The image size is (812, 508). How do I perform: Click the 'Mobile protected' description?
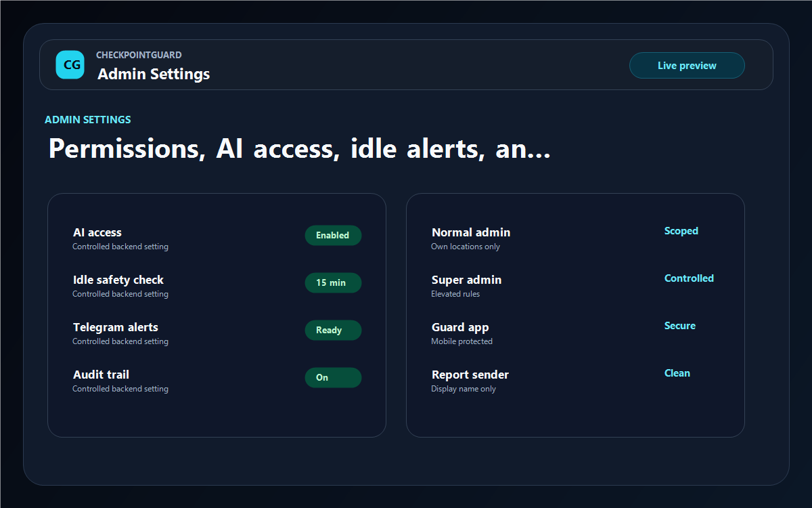click(461, 341)
